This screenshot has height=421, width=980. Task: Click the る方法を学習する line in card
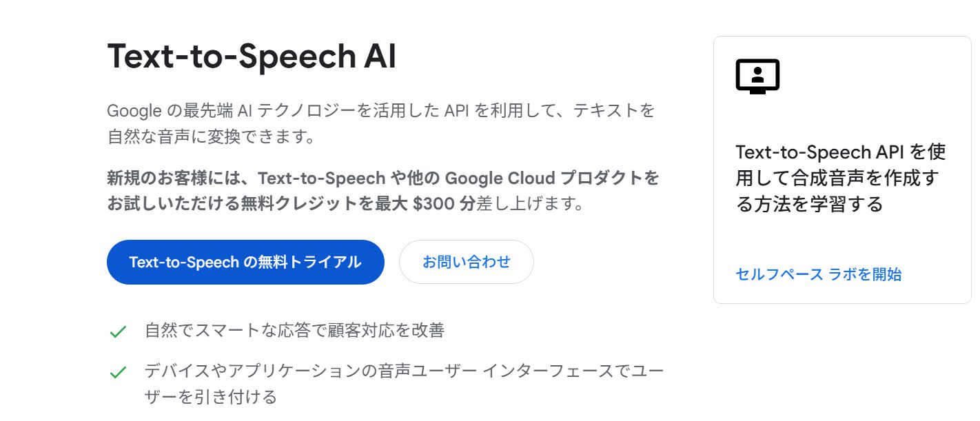coord(809,205)
